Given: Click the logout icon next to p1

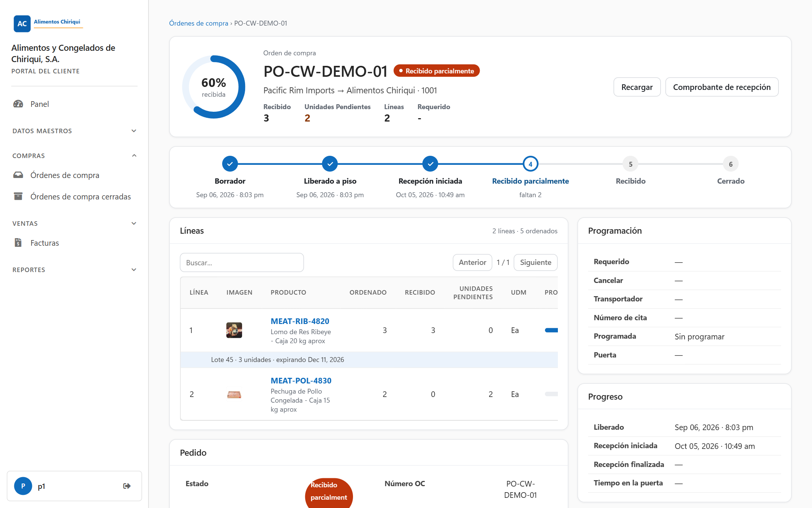Looking at the screenshot, I should 127,486.
